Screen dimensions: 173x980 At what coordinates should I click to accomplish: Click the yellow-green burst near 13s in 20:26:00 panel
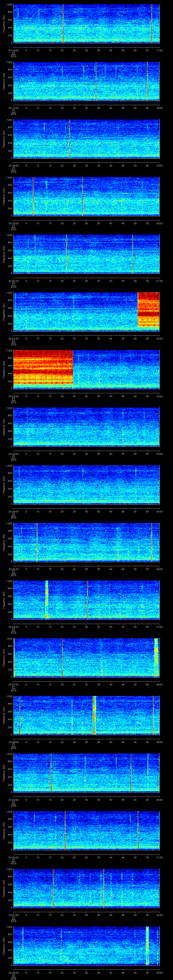click(47, 600)
